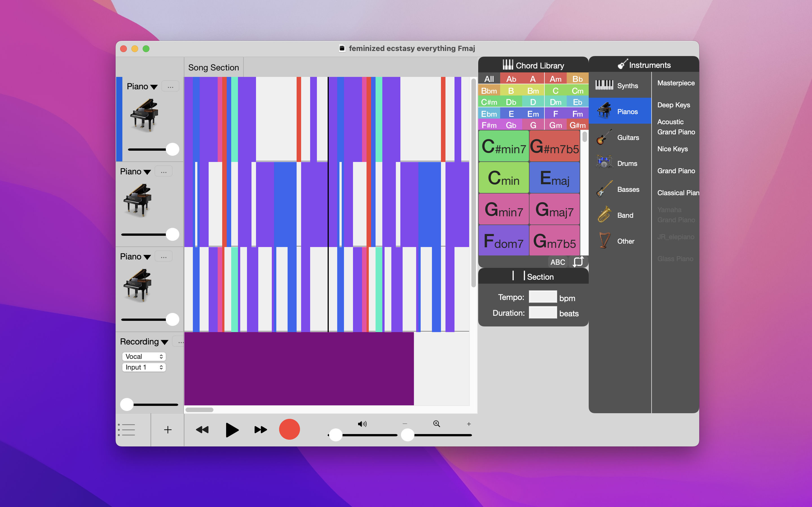Add a new track with plus icon
This screenshot has width=812, height=507.
click(x=168, y=430)
